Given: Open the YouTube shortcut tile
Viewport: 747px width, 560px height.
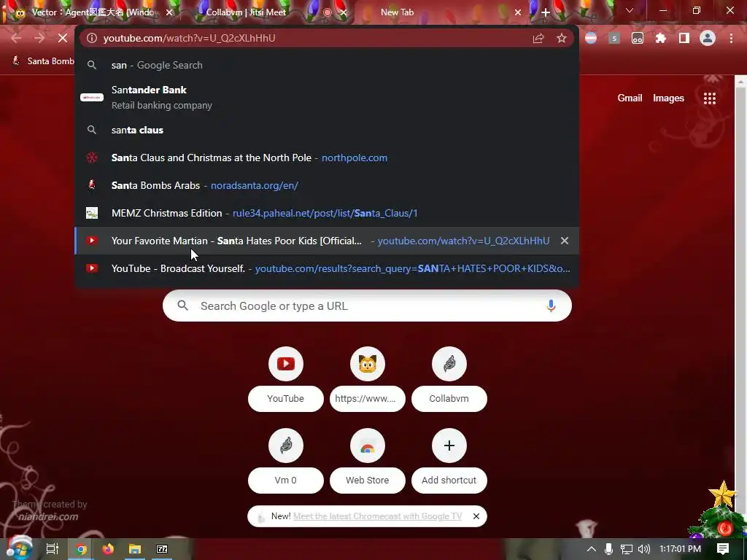Looking at the screenshot, I should (285, 379).
